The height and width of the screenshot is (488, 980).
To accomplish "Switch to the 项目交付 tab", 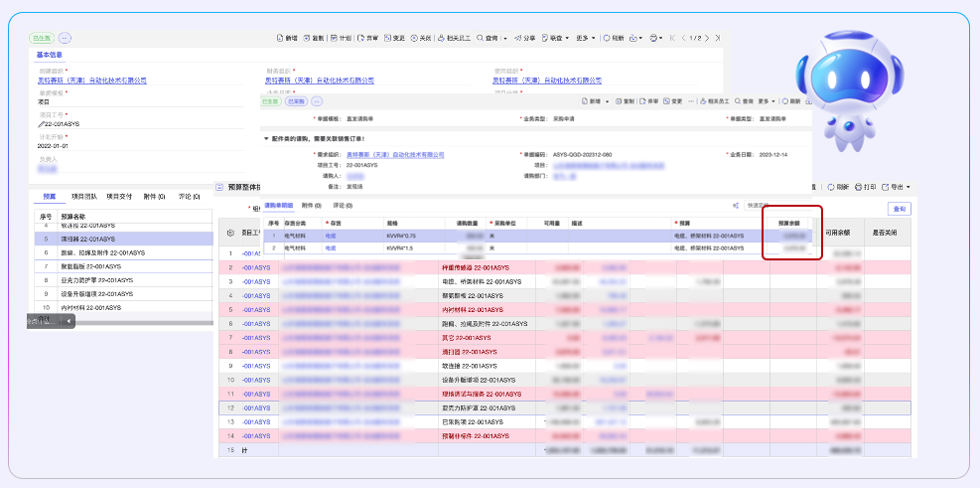I will 119,197.
